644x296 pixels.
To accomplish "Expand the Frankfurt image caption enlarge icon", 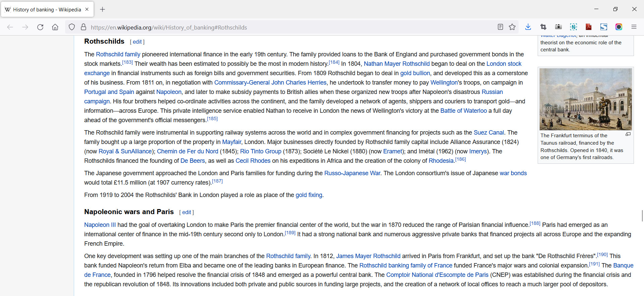I will click(x=628, y=134).
